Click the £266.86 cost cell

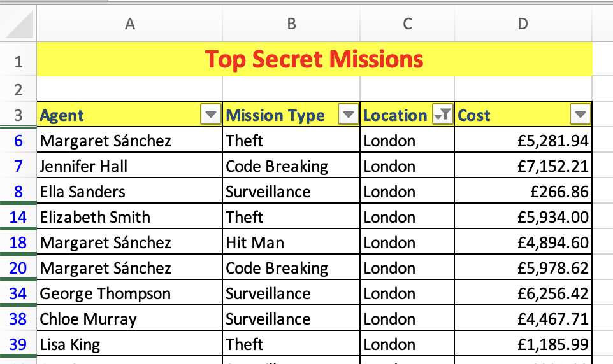click(523, 192)
